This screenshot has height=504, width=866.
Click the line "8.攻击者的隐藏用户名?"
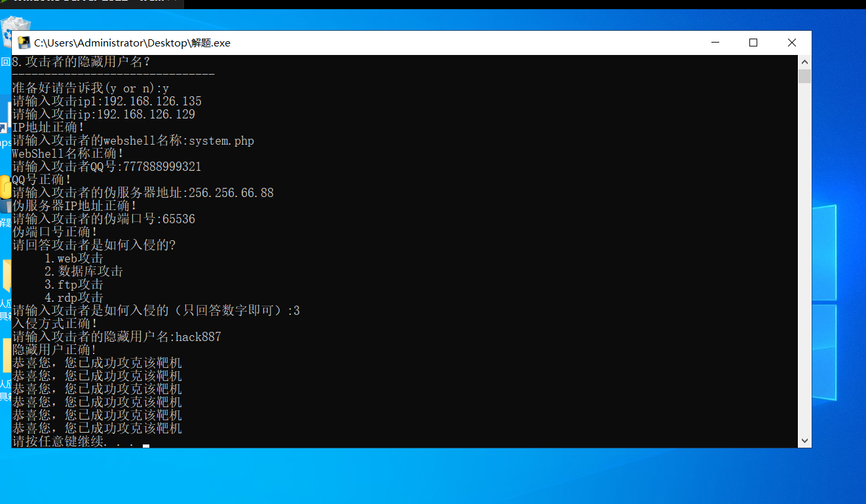pyautogui.click(x=81, y=62)
